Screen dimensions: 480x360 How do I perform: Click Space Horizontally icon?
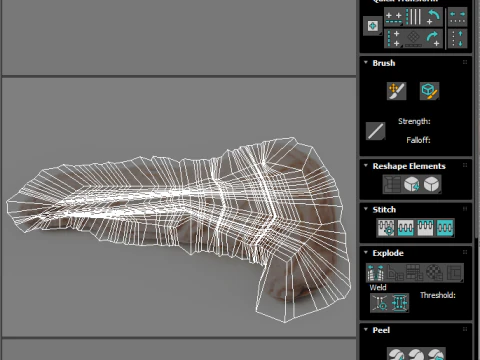tap(457, 17)
